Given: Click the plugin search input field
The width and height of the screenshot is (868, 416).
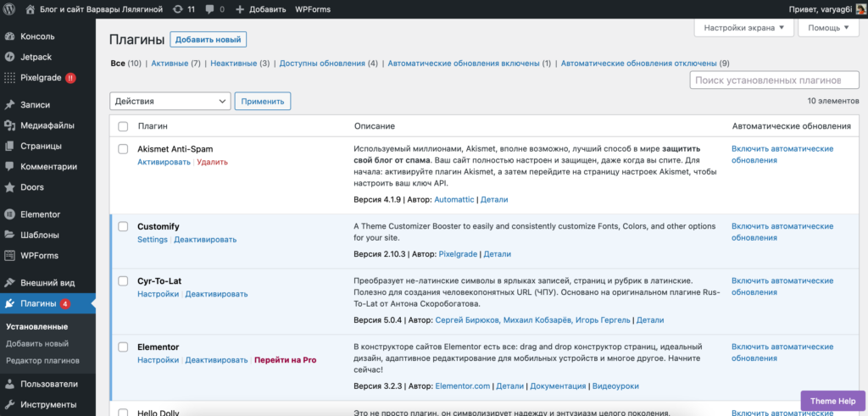Looking at the screenshot, I should (767, 80).
